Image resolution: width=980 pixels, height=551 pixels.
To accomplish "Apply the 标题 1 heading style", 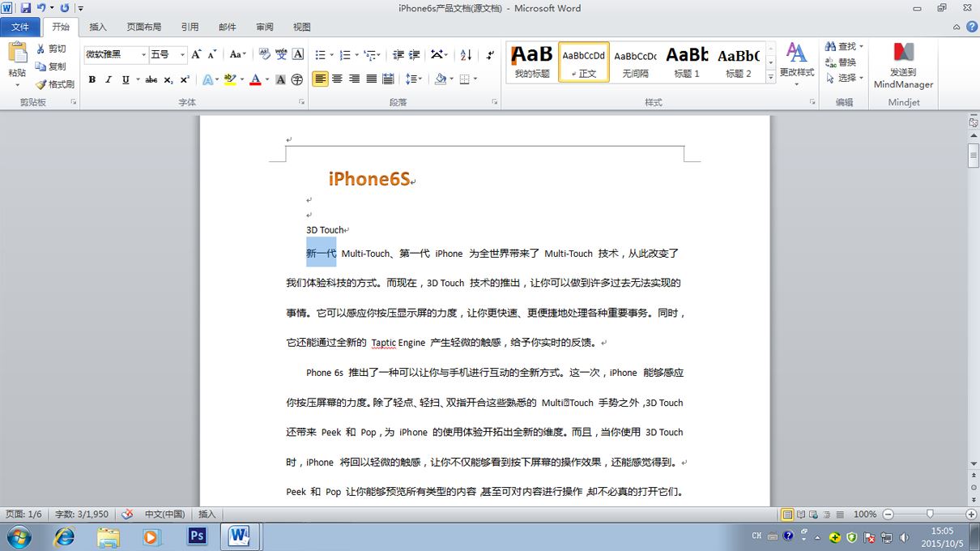I will click(687, 63).
